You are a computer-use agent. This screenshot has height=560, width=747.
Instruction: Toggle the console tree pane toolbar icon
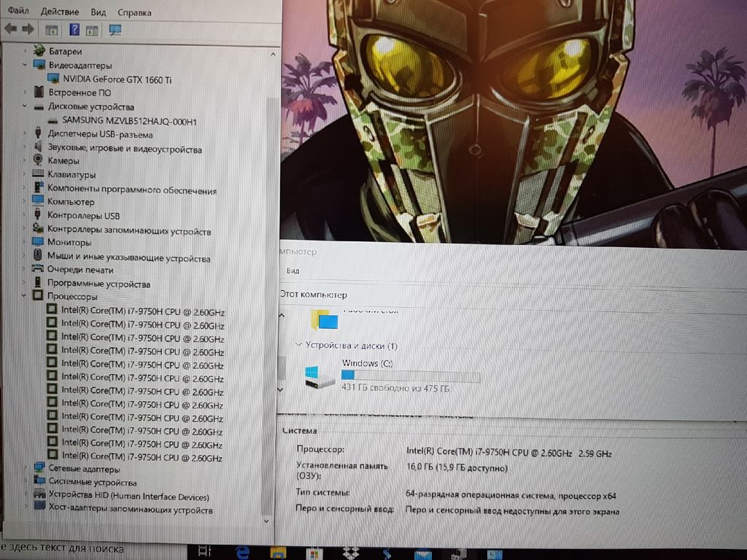[x=51, y=30]
